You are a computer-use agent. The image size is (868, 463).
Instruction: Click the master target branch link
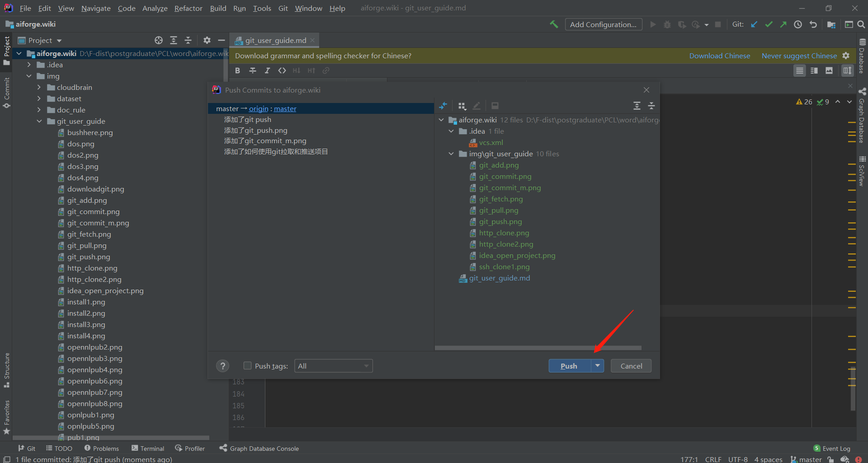pos(285,108)
